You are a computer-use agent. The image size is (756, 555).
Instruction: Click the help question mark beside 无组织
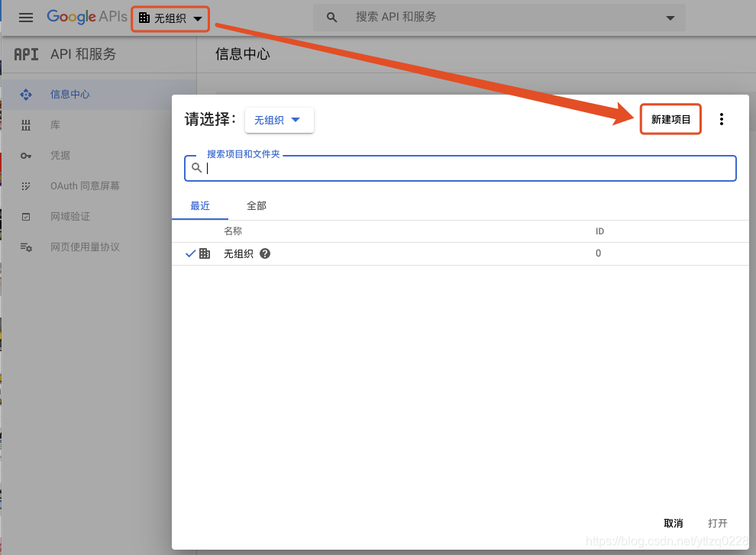[x=265, y=253]
